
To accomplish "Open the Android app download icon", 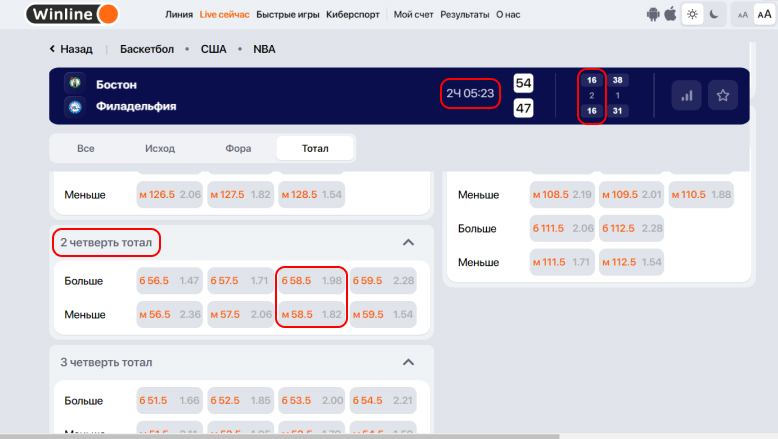I will click(x=654, y=15).
